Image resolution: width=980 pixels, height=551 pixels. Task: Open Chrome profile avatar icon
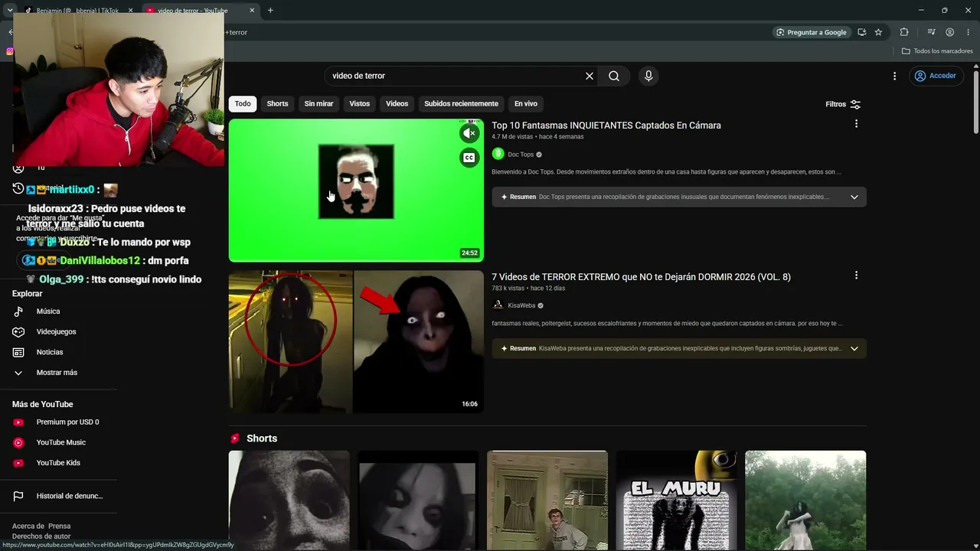(x=949, y=32)
